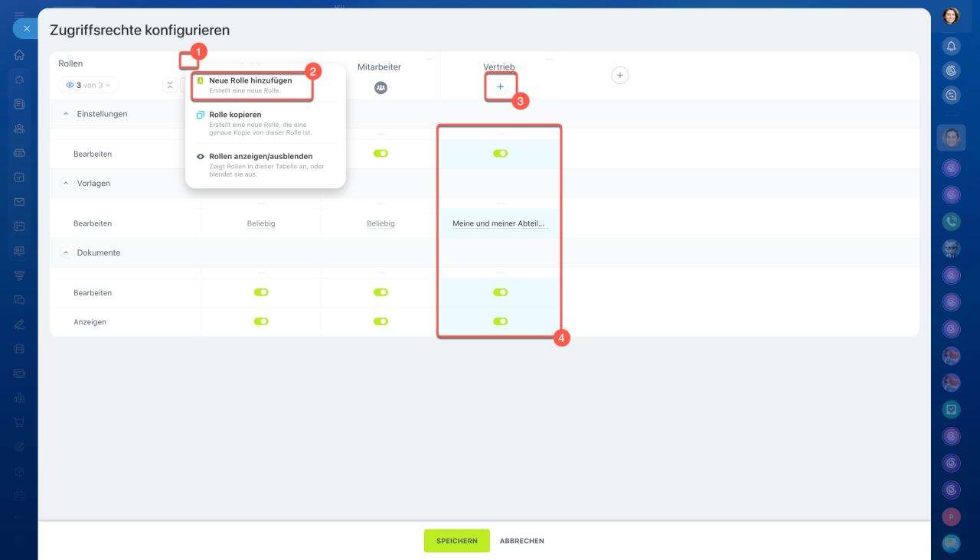The width and height of the screenshot is (980, 560).
Task: Open the pink P avatar chat
Action: [x=951, y=516]
